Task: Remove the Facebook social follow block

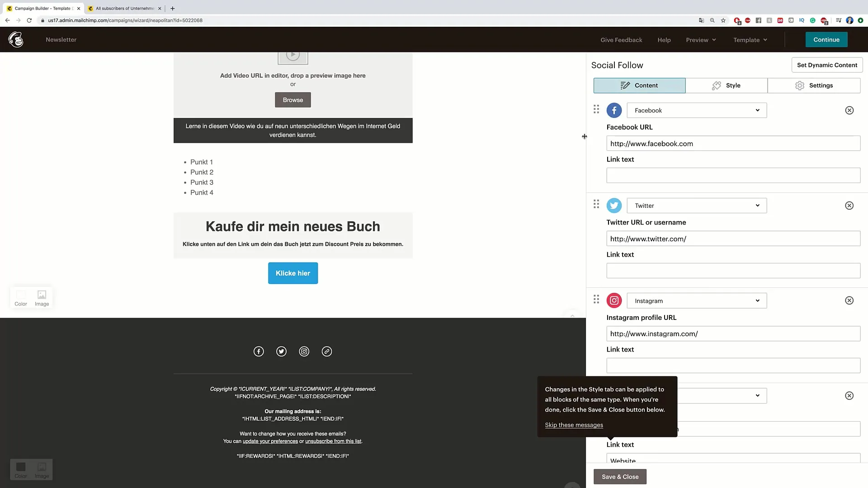Action: pyautogui.click(x=849, y=110)
